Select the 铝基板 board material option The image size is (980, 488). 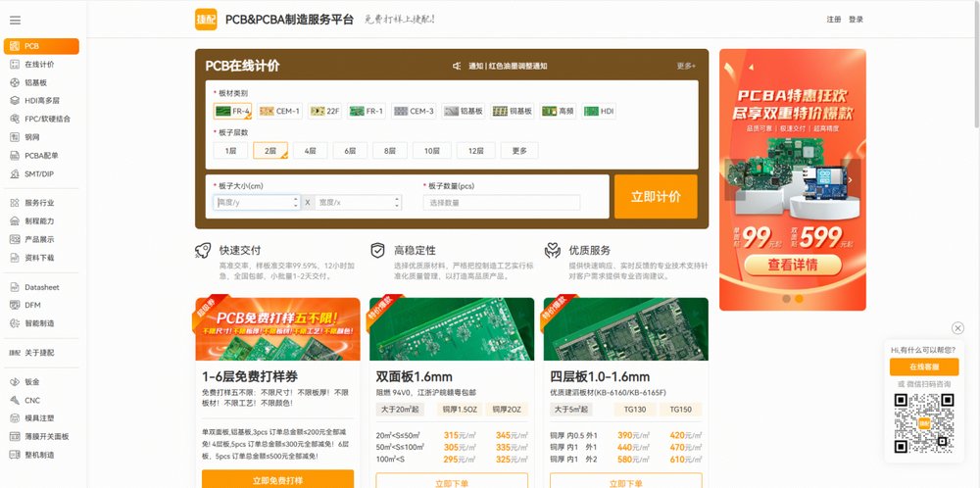[x=464, y=111]
